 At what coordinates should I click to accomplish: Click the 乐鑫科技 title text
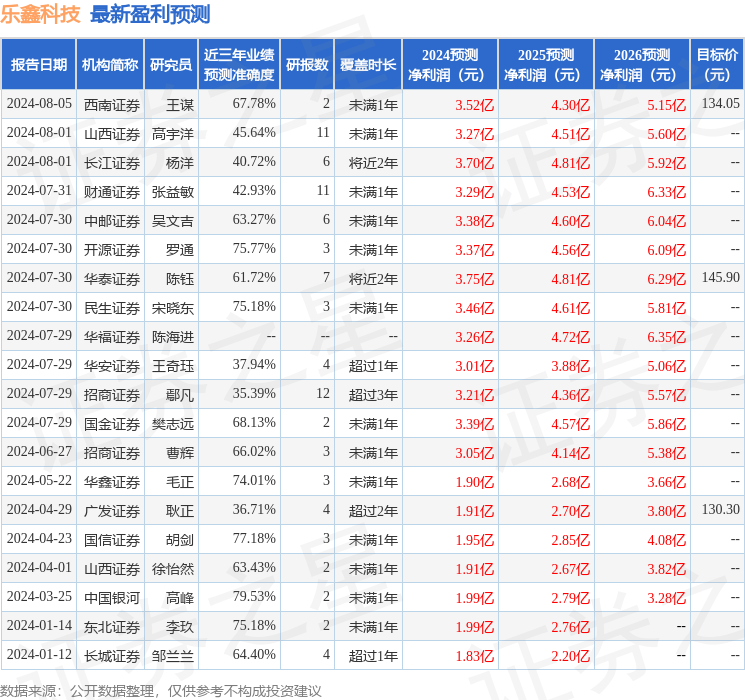pos(40,14)
